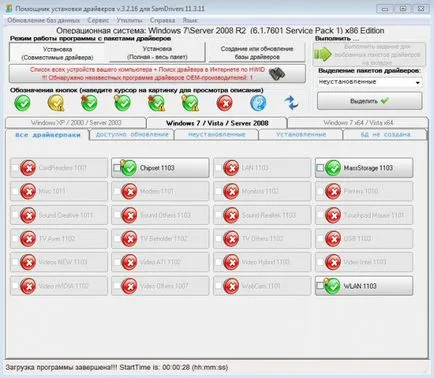Click red X icon of WebCam 1101
The image size is (434, 378).
(x=231, y=286)
